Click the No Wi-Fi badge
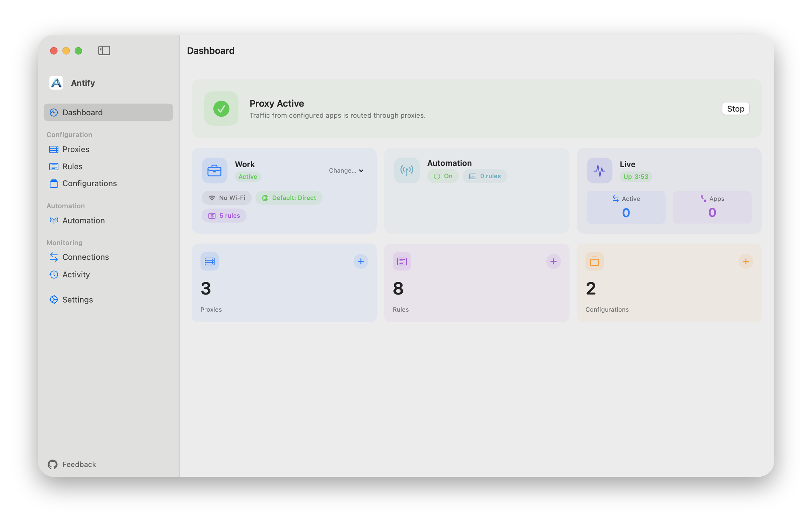This screenshot has height=512, width=812. click(226, 198)
